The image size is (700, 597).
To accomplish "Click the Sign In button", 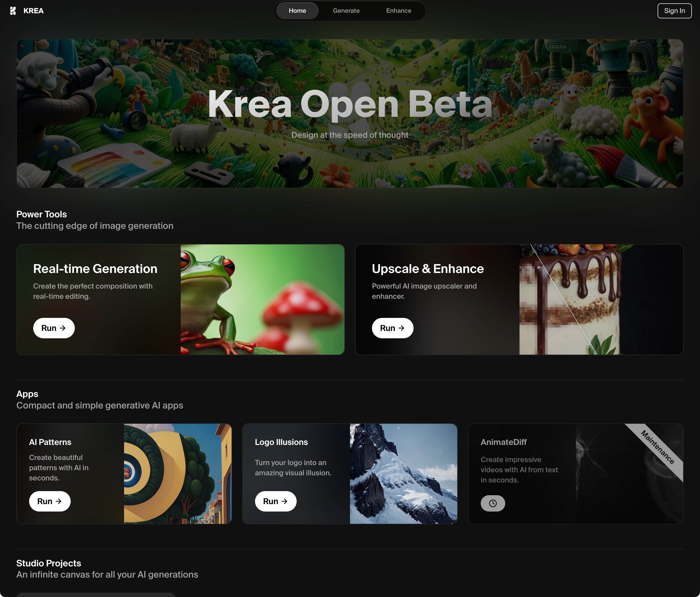I will pyautogui.click(x=674, y=11).
